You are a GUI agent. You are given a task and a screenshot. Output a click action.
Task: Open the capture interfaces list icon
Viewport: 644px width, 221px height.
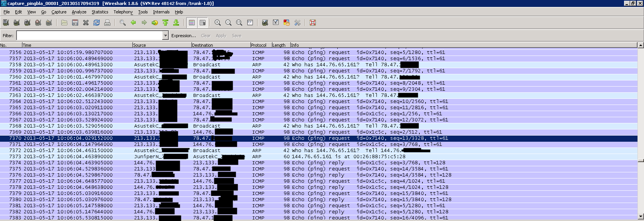6,23
